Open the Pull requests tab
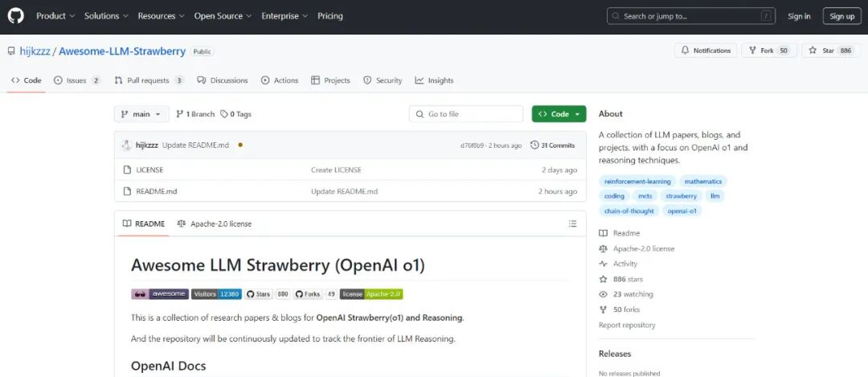868x377 pixels. [149, 80]
